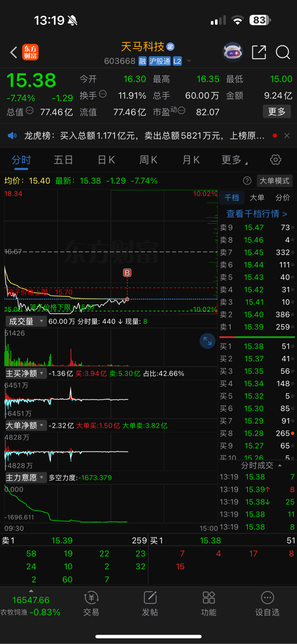
Task: Toggle 大单模式 button
Action: click(x=274, y=181)
